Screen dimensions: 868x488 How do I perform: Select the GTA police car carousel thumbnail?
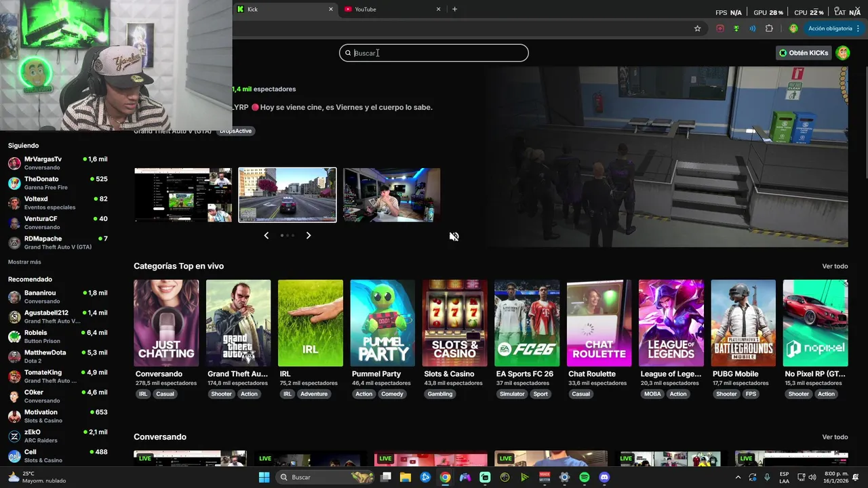[288, 195]
